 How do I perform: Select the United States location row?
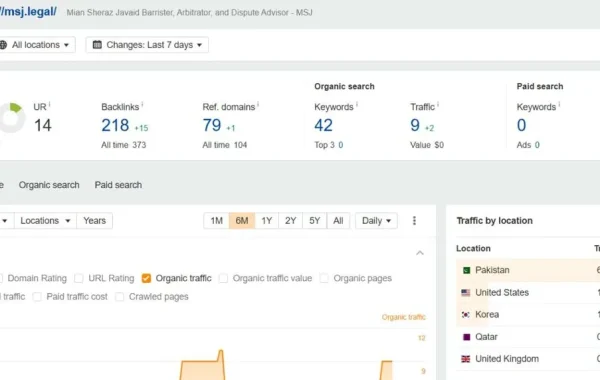[528, 293]
